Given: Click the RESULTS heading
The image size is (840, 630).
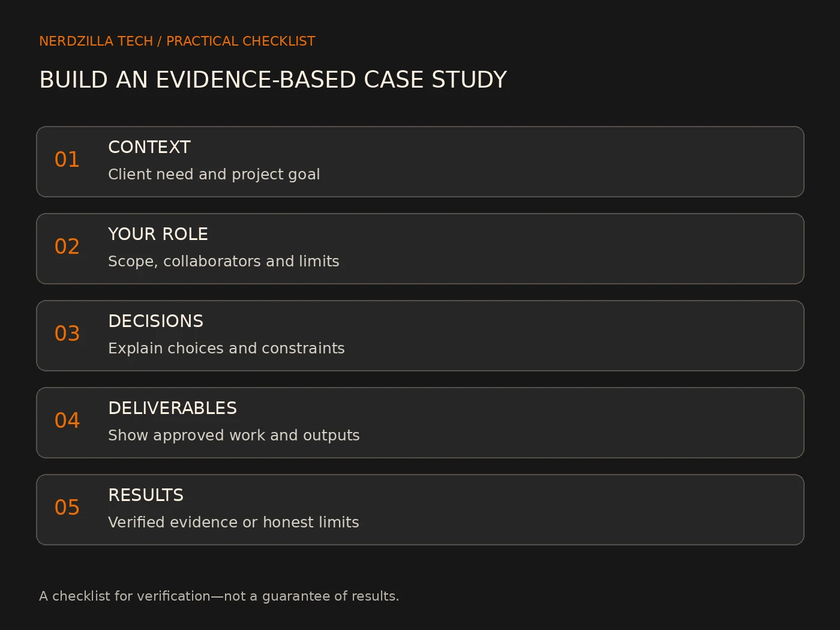Looking at the screenshot, I should coord(146,495).
